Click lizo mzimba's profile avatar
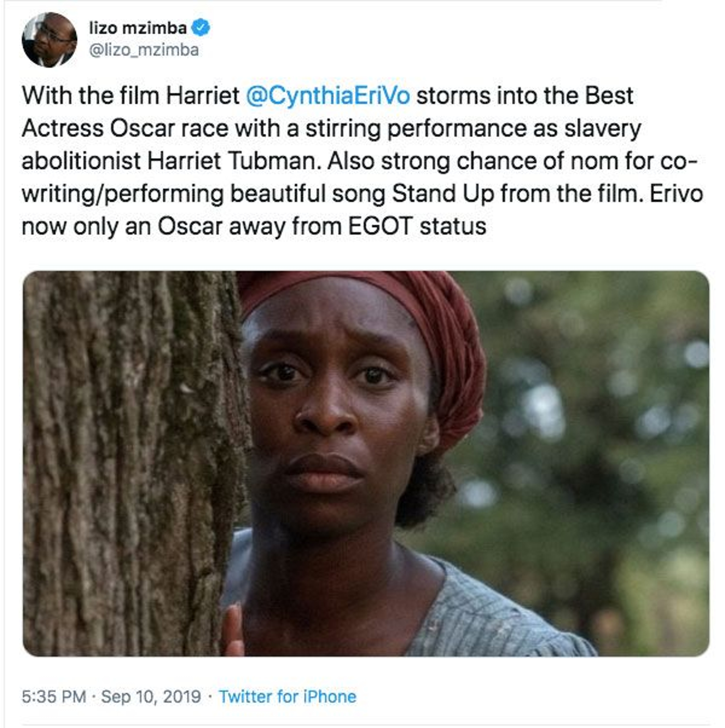Viewport: 725px width, 728px height. tap(49, 39)
